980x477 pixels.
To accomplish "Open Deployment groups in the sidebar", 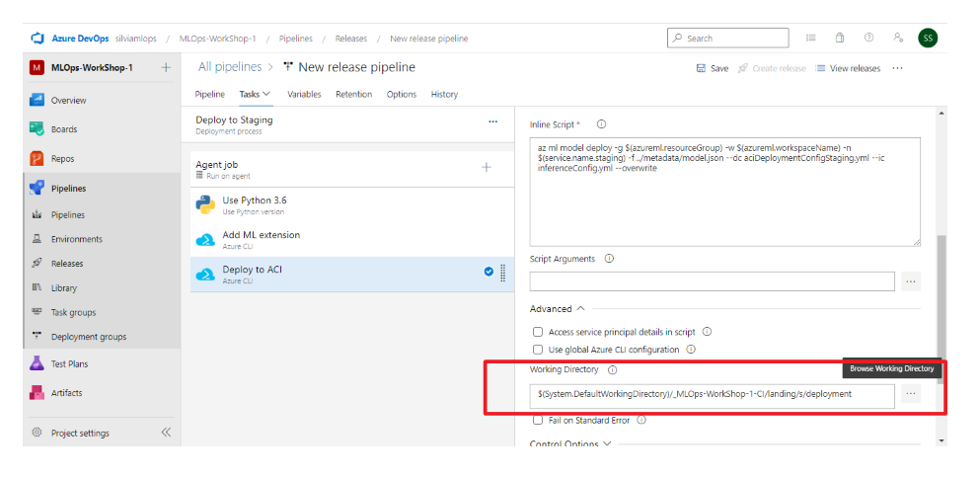I will (x=89, y=337).
